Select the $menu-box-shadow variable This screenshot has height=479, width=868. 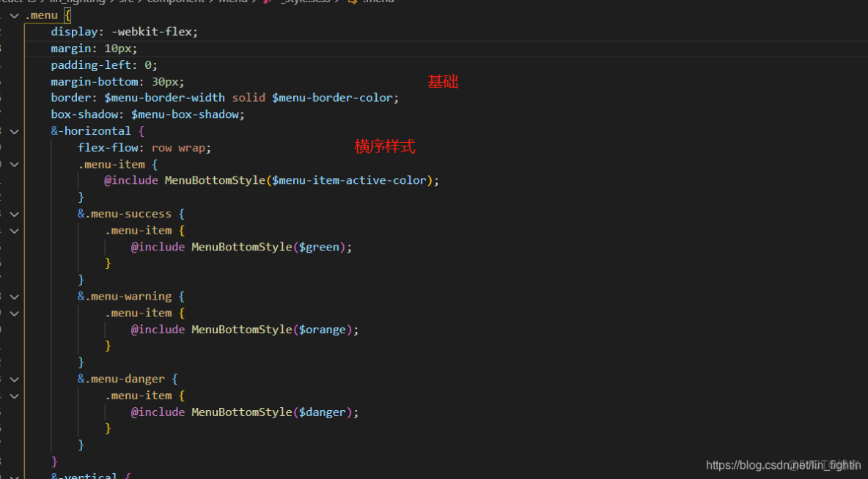coord(185,114)
